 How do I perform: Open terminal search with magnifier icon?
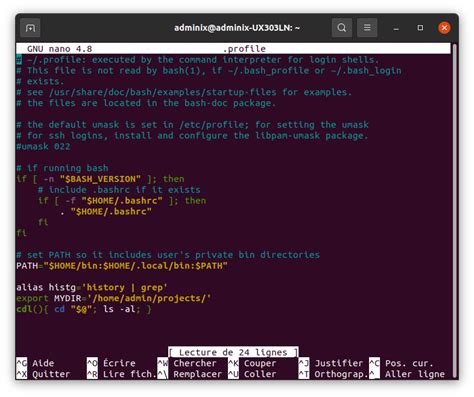pos(342,28)
